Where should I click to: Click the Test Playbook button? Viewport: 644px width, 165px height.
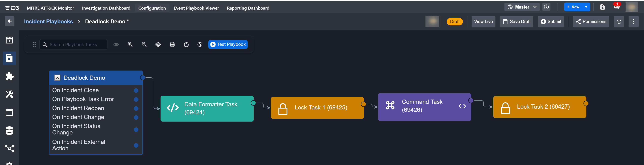click(228, 44)
